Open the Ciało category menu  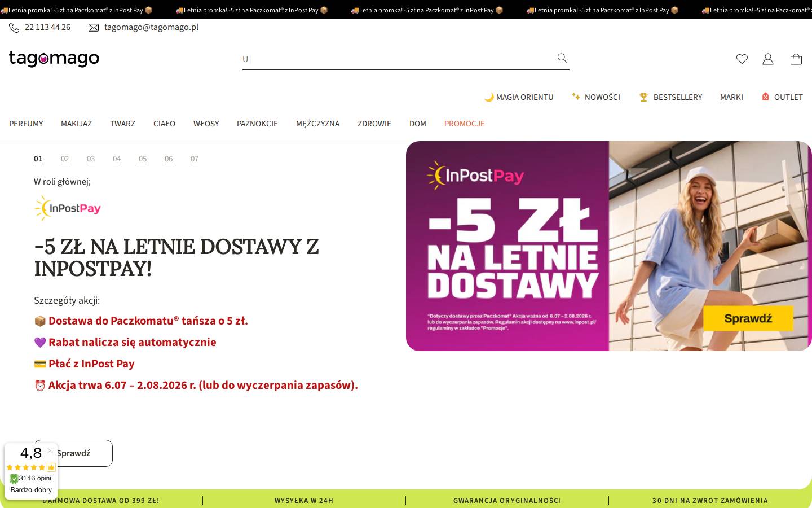click(164, 124)
